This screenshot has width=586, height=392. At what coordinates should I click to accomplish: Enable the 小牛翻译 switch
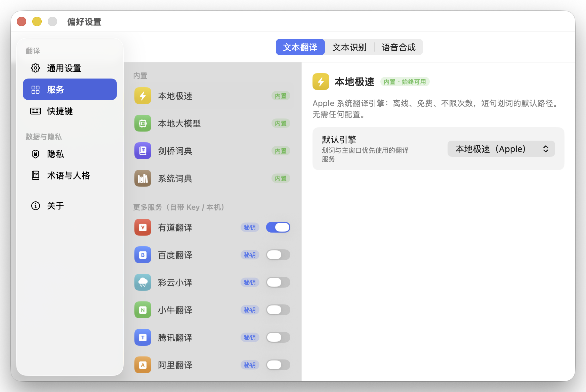pos(278,310)
